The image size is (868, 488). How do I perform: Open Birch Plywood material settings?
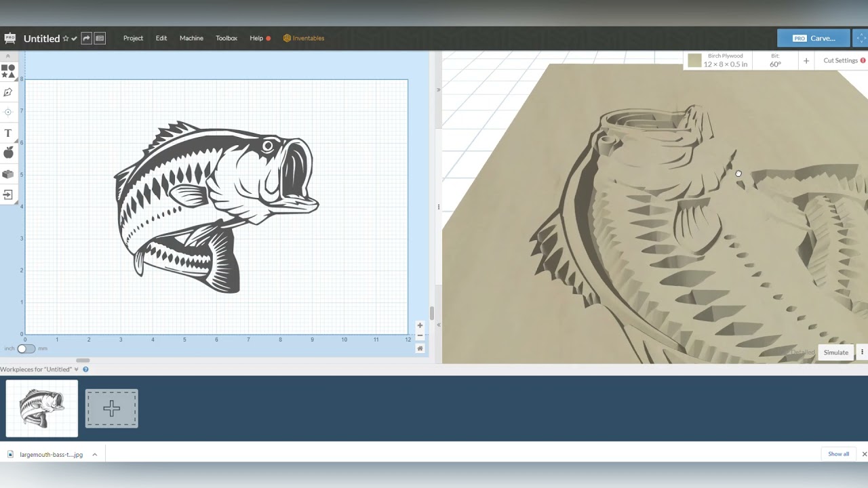pyautogui.click(x=718, y=60)
